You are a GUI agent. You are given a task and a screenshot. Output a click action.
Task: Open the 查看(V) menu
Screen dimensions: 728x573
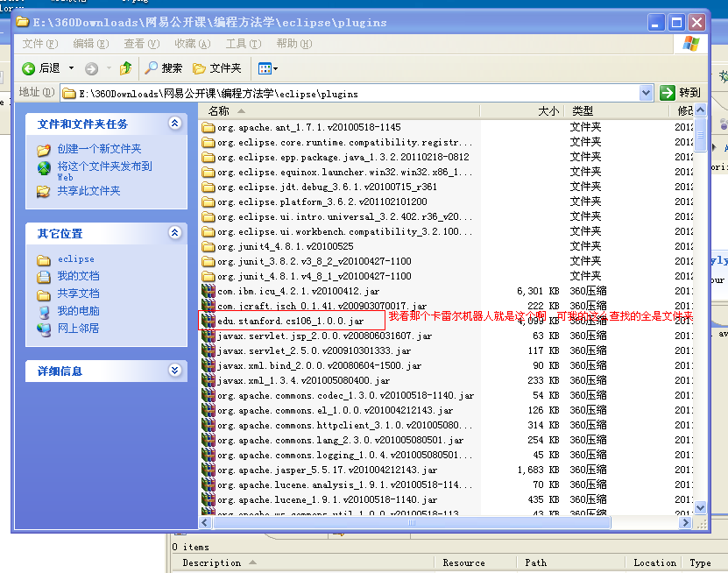click(142, 44)
